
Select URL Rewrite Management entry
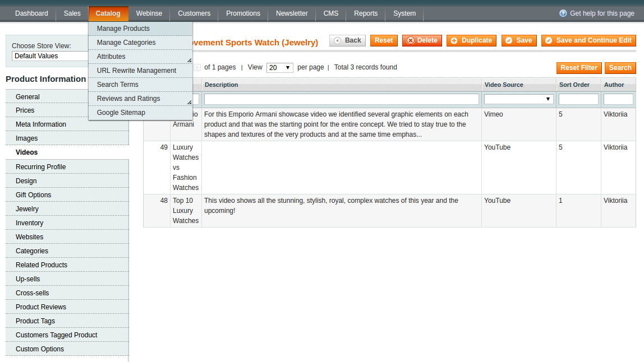point(140,70)
